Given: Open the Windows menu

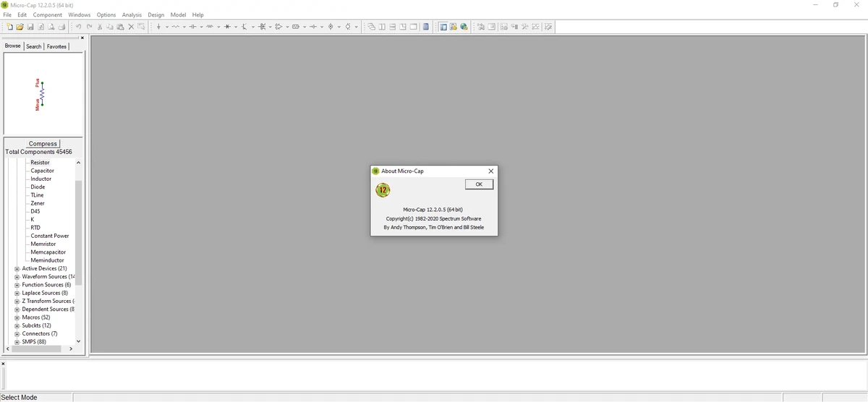Looking at the screenshot, I should coord(80,14).
